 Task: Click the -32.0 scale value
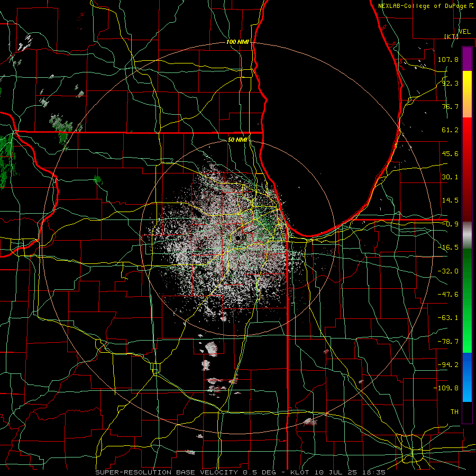coord(448,271)
